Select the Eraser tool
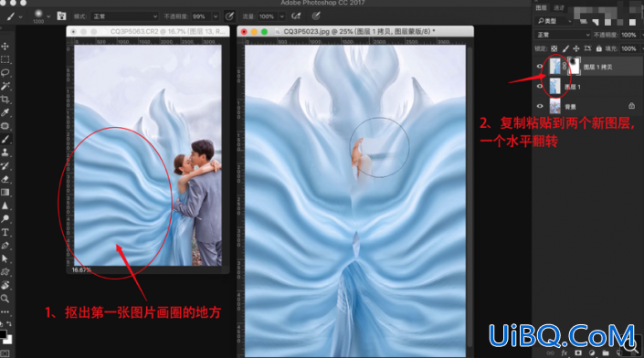 point(5,179)
